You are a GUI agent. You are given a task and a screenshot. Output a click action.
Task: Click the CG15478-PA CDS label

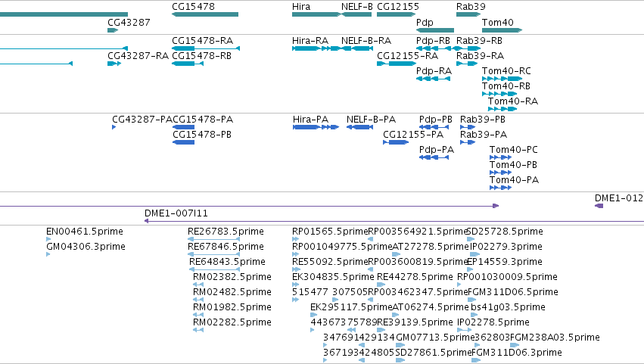[203, 120]
